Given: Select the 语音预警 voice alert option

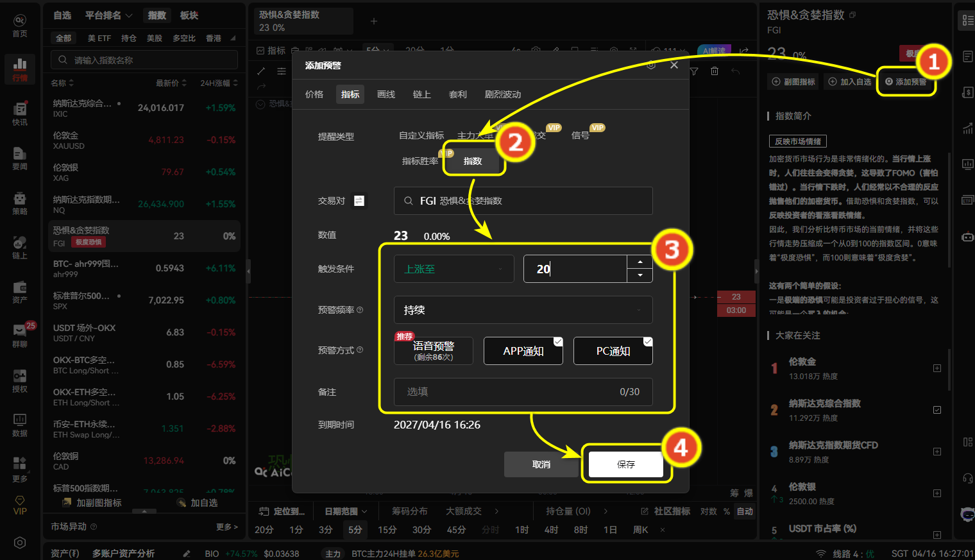Looking at the screenshot, I should [x=433, y=350].
